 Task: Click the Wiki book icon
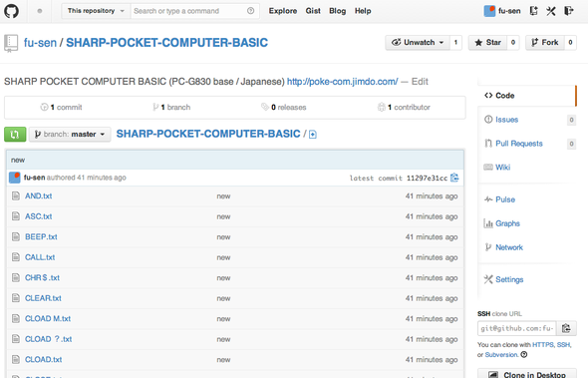tap(488, 167)
